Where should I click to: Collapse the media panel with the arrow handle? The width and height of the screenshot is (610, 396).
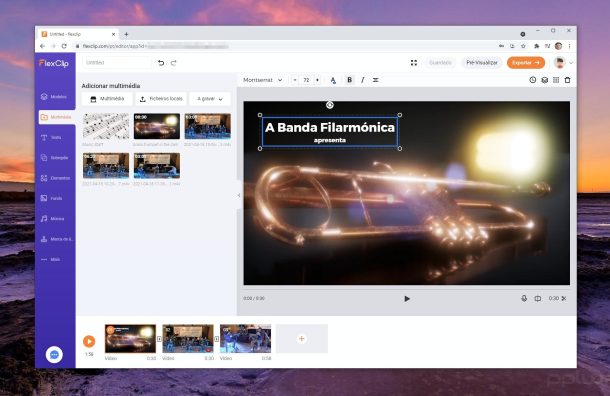[x=239, y=195]
